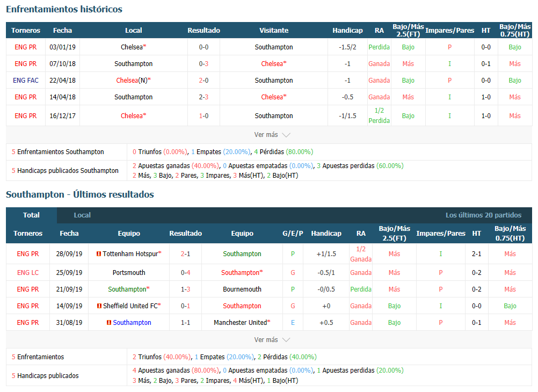Click the 0-1 result of Sheffield United match
Screen dimensions: 538x392
coord(186,306)
